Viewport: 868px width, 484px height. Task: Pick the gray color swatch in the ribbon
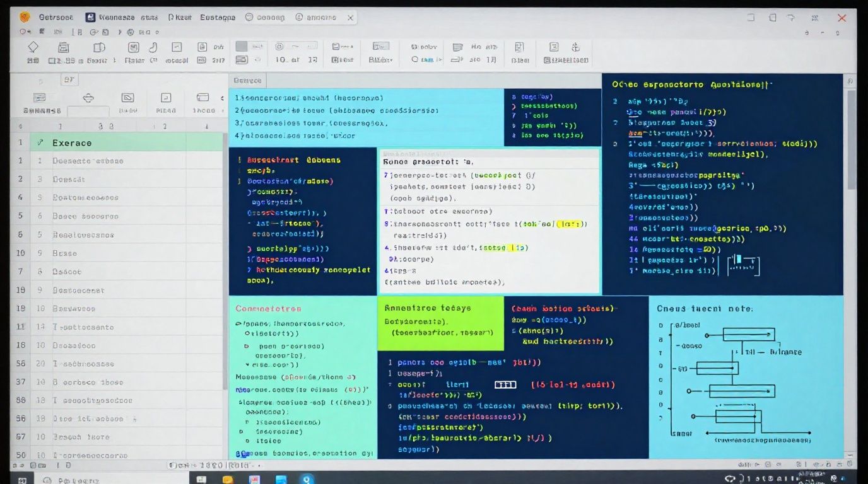[x=242, y=46]
